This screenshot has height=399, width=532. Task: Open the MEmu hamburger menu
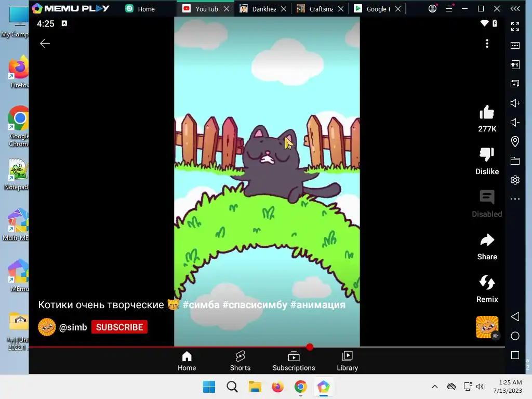449,8
